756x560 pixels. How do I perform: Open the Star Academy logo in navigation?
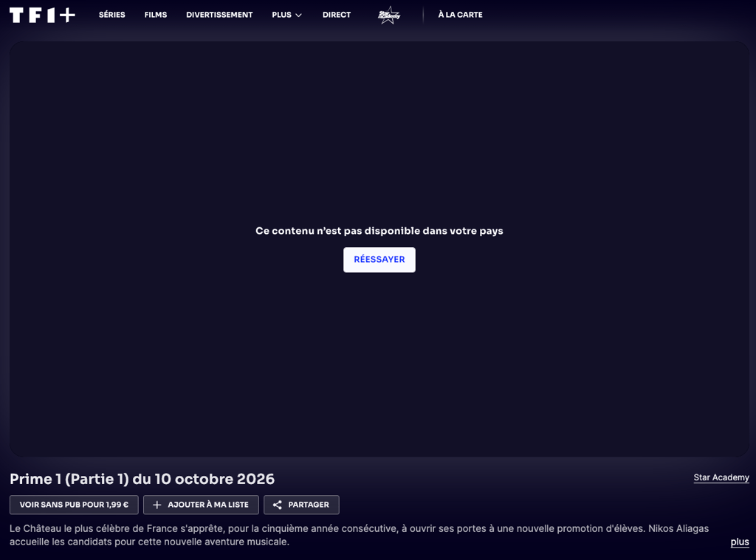click(x=389, y=15)
